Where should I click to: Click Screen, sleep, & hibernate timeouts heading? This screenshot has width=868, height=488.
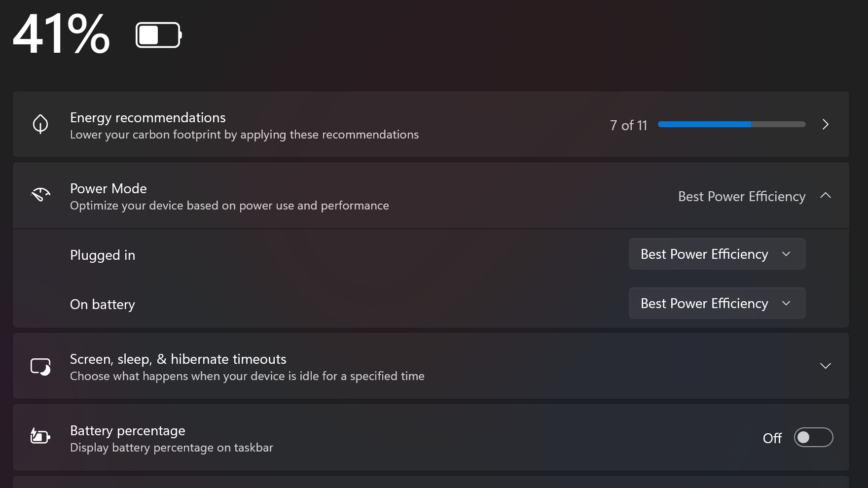pyautogui.click(x=178, y=359)
